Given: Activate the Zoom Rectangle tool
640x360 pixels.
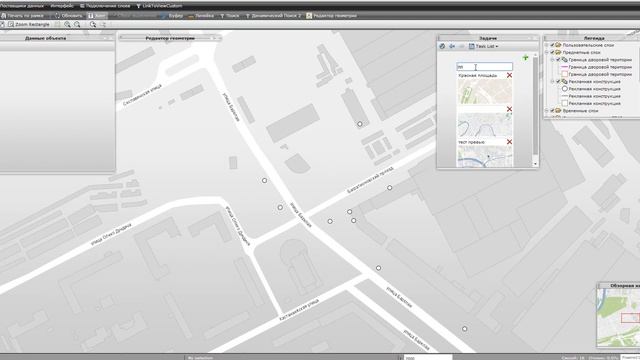Looking at the screenshot, I should (x=29, y=24).
